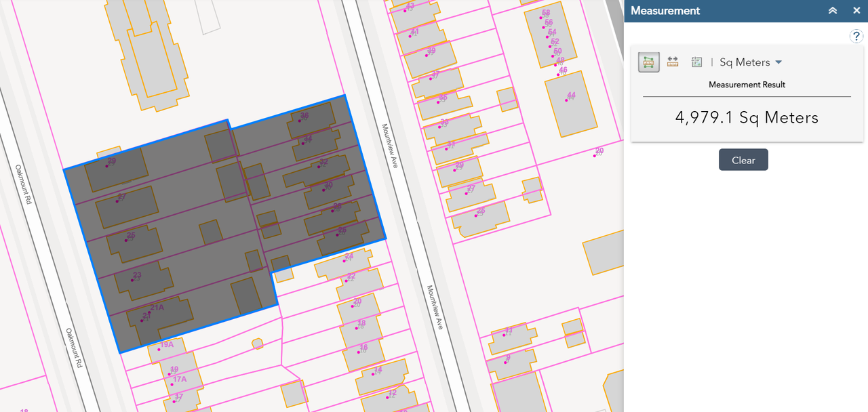
Task: Click the building labeled 44
Action: 572,103
